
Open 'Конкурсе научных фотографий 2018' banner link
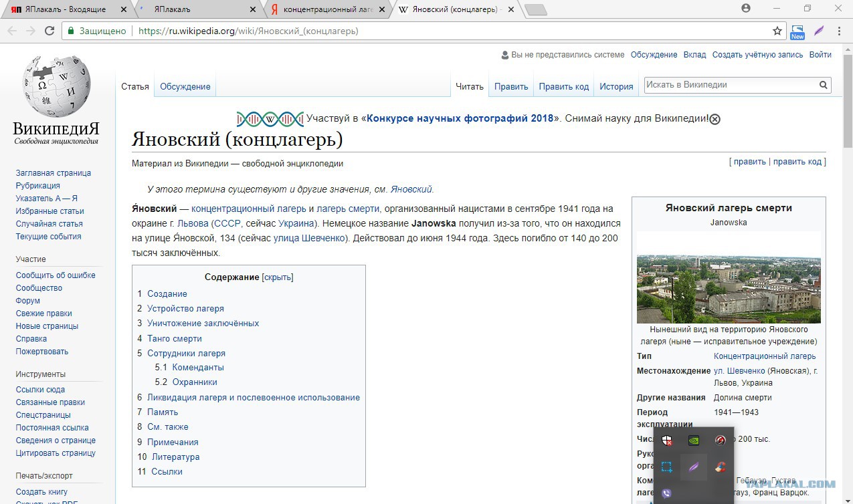point(460,118)
